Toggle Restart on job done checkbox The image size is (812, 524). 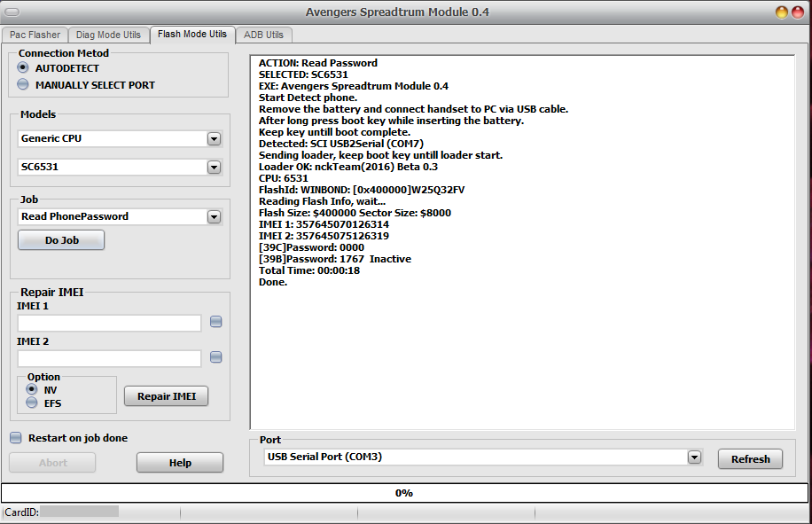[16, 438]
